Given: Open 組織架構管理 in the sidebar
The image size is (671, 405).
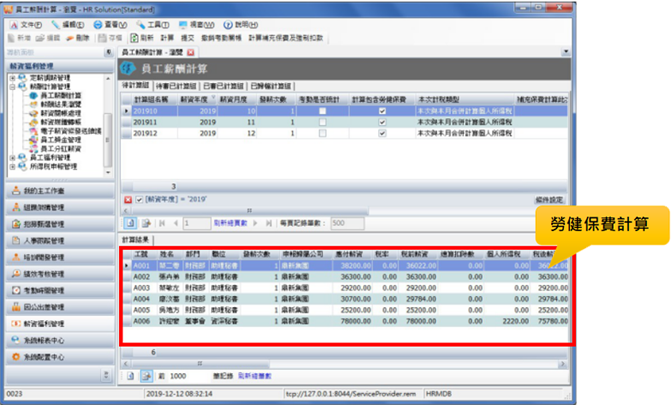Looking at the screenshot, I should [45, 206].
